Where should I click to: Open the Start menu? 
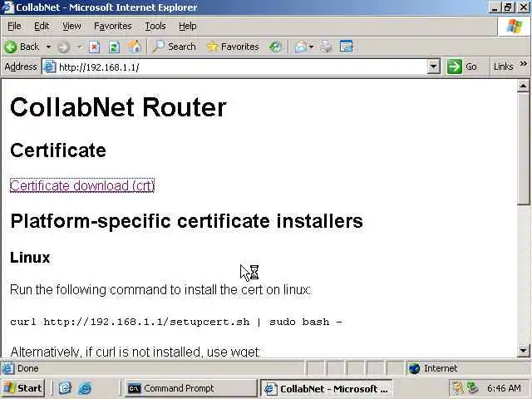[23, 388]
